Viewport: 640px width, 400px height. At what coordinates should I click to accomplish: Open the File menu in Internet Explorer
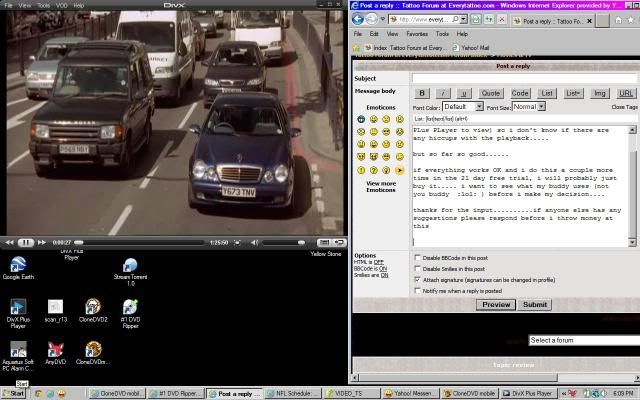click(358, 34)
